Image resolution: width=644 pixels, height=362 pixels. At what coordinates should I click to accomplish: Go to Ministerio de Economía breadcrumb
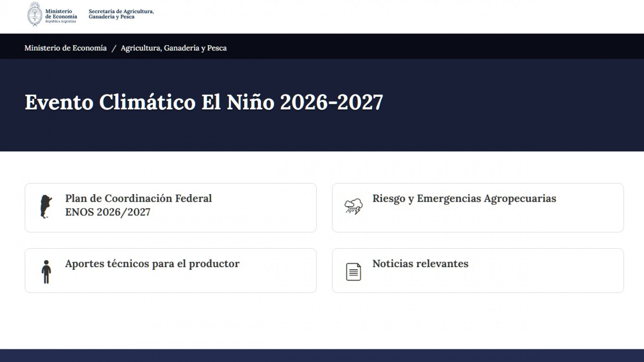point(65,48)
